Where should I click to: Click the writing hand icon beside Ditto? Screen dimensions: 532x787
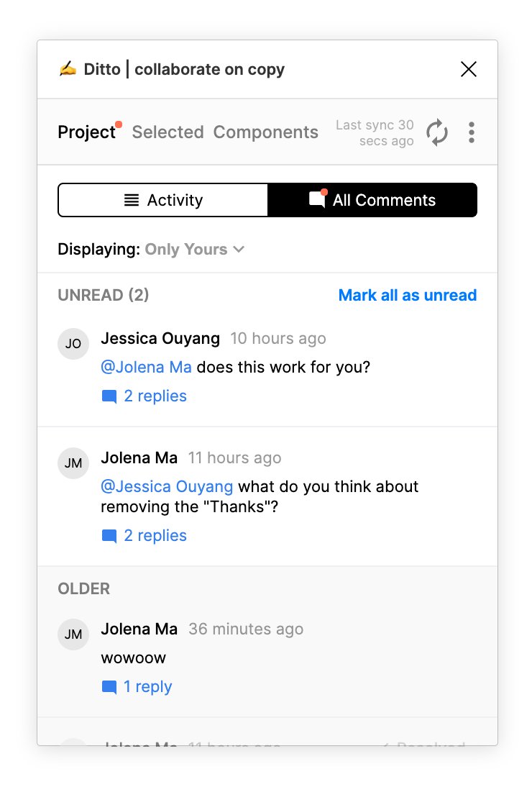point(68,69)
